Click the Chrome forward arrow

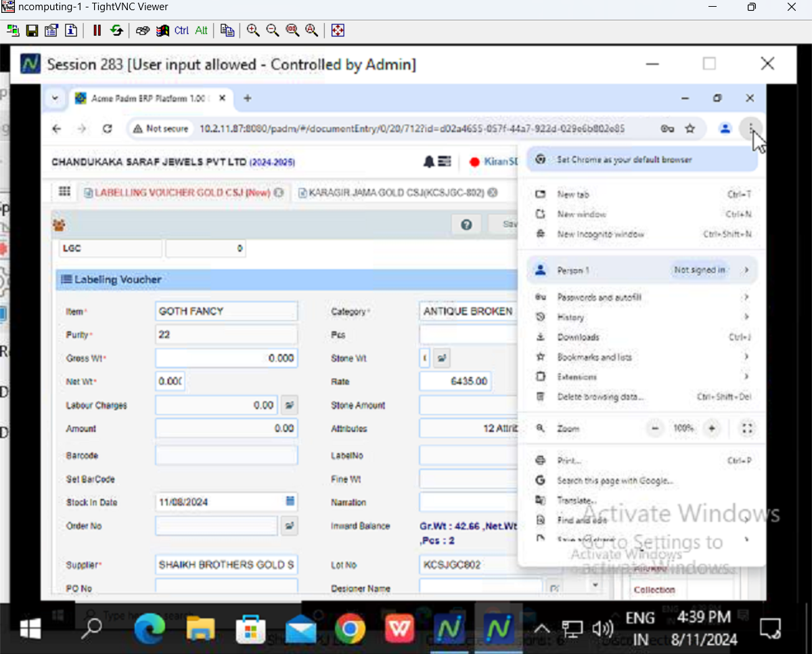point(82,129)
